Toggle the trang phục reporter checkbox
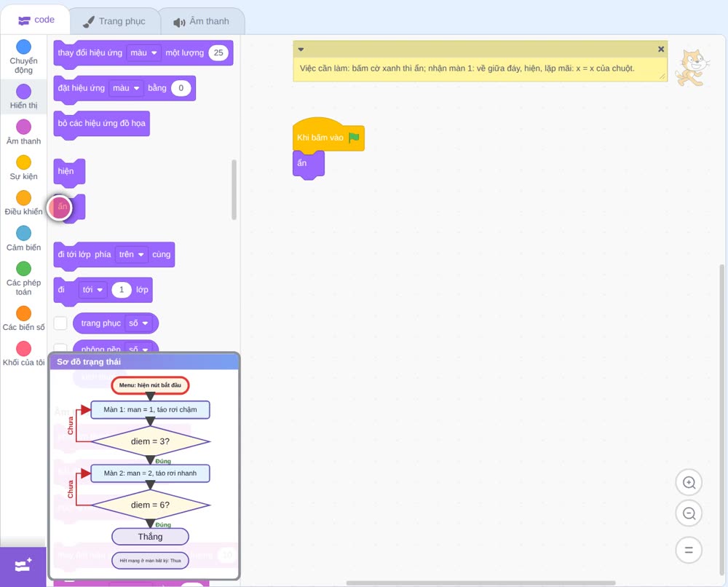The image size is (728, 587). (x=60, y=323)
